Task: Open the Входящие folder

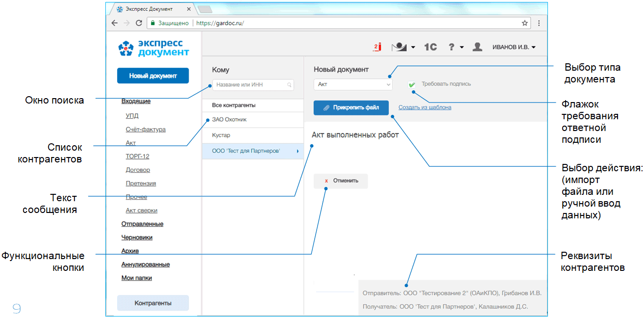Action: coord(136,102)
